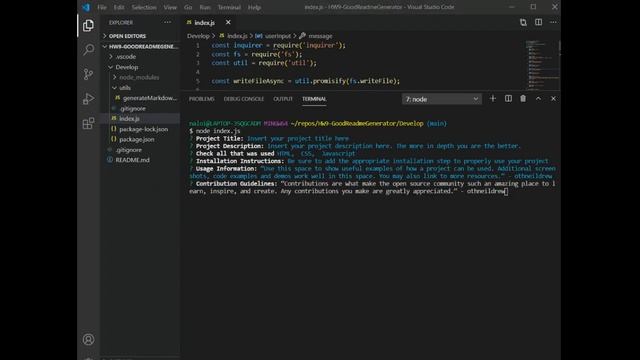This screenshot has height=360, width=640.
Task: Click on code line 1 requiring inquirer
Action: click(x=278, y=45)
